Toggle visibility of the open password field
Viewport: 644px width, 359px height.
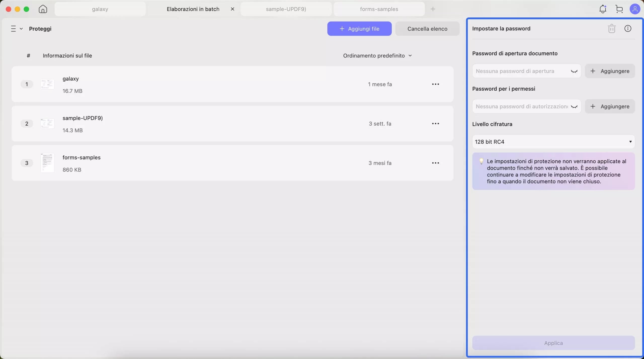[574, 71]
